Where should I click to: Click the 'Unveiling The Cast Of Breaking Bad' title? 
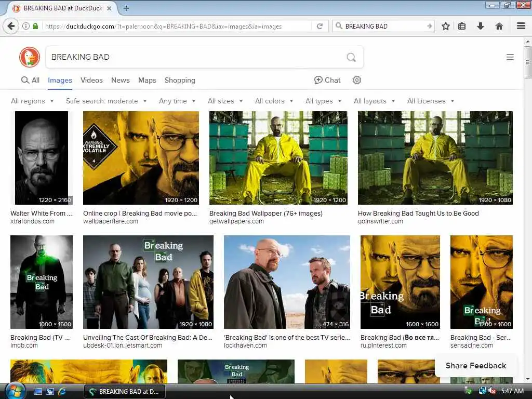click(x=148, y=338)
